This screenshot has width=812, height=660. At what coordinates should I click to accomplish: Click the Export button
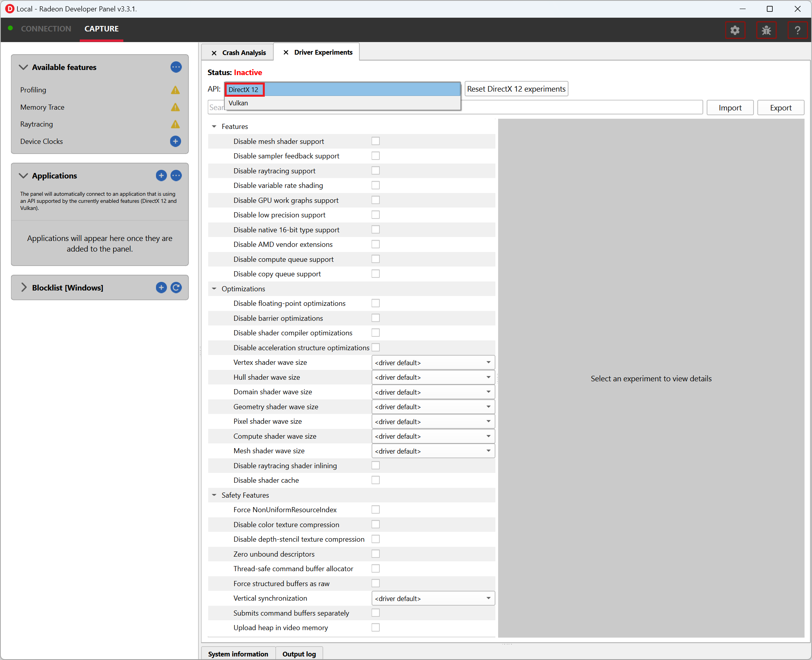780,108
